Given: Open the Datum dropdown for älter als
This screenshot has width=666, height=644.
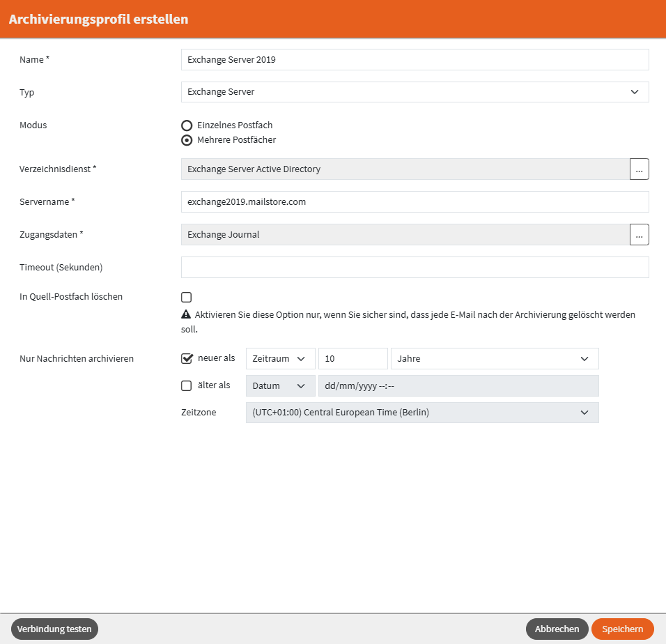Looking at the screenshot, I should pyautogui.click(x=280, y=386).
